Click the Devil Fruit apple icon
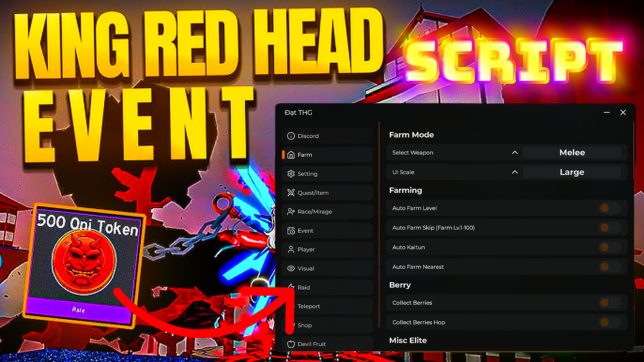The height and width of the screenshot is (362, 644). (x=291, y=344)
